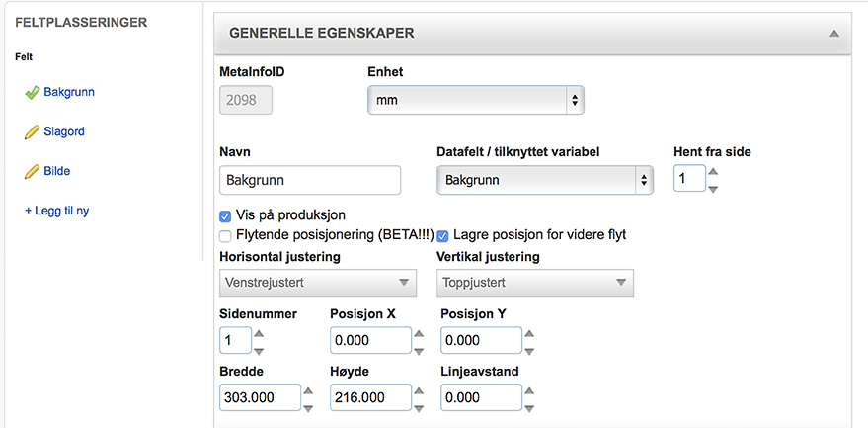868x428 pixels.
Task: Uncheck Lagre posisjon for videre flyt
Action: click(x=443, y=236)
